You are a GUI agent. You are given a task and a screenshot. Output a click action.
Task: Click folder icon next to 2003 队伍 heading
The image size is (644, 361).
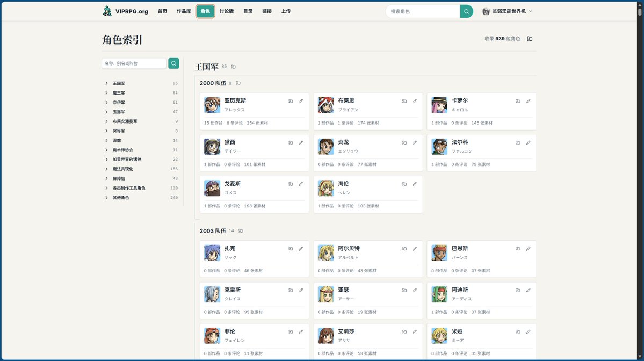pos(241,231)
